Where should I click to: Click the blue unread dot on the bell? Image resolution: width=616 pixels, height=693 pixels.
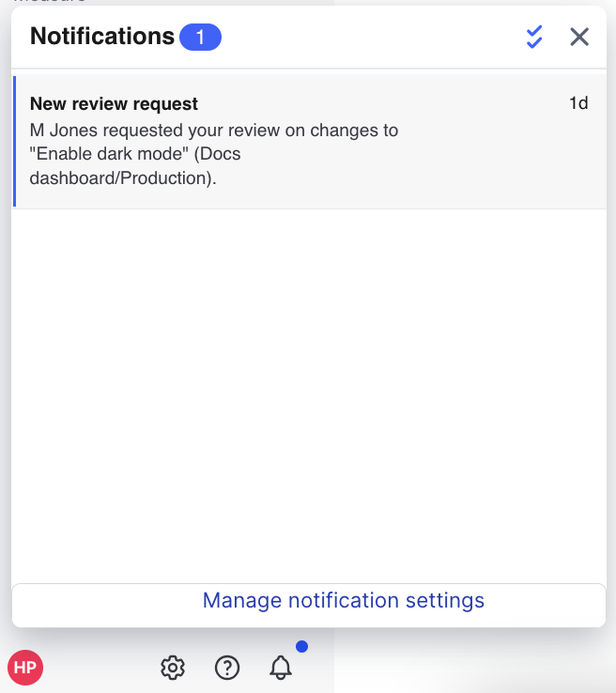click(x=301, y=647)
